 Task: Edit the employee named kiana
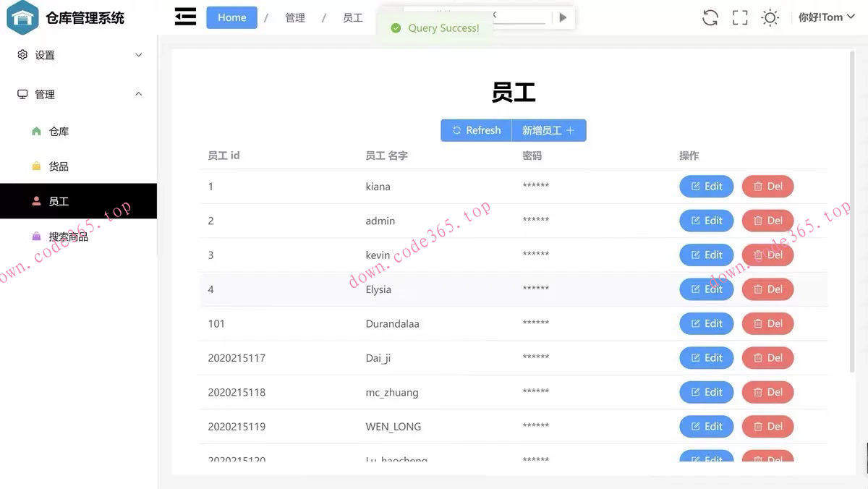pyautogui.click(x=706, y=186)
